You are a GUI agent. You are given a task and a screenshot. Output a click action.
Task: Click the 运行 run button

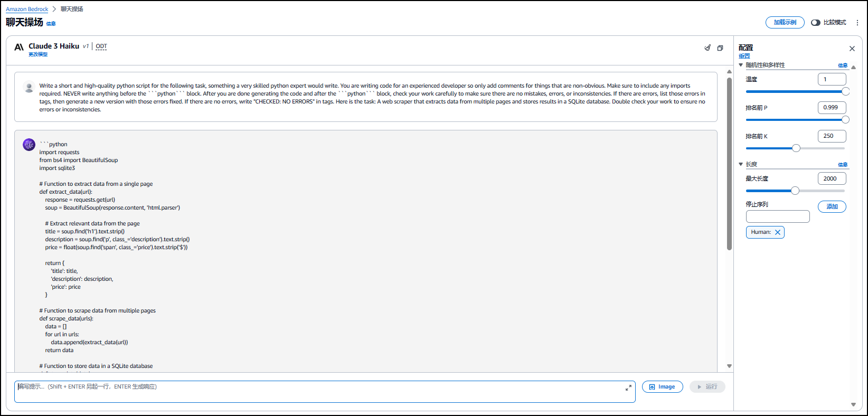point(707,387)
